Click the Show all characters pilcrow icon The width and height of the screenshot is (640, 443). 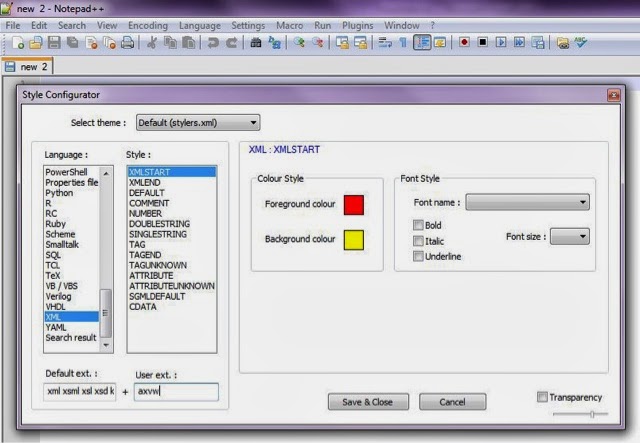(x=403, y=42)
